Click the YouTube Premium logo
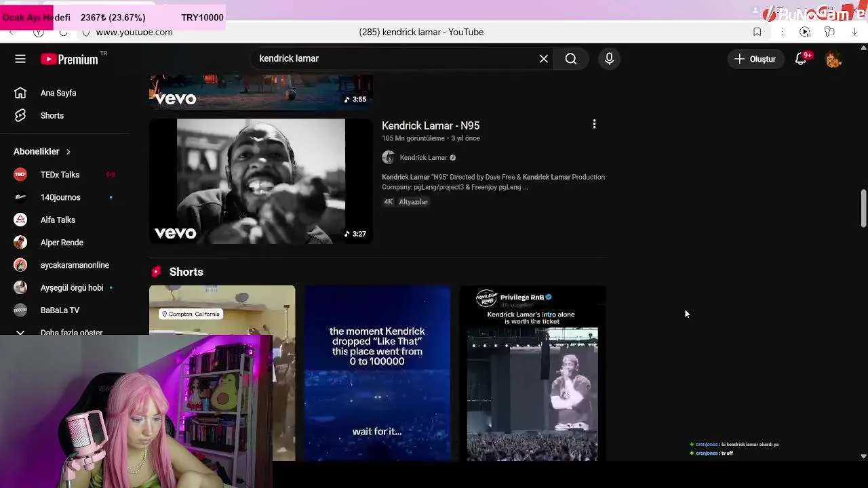 (69, 59)
